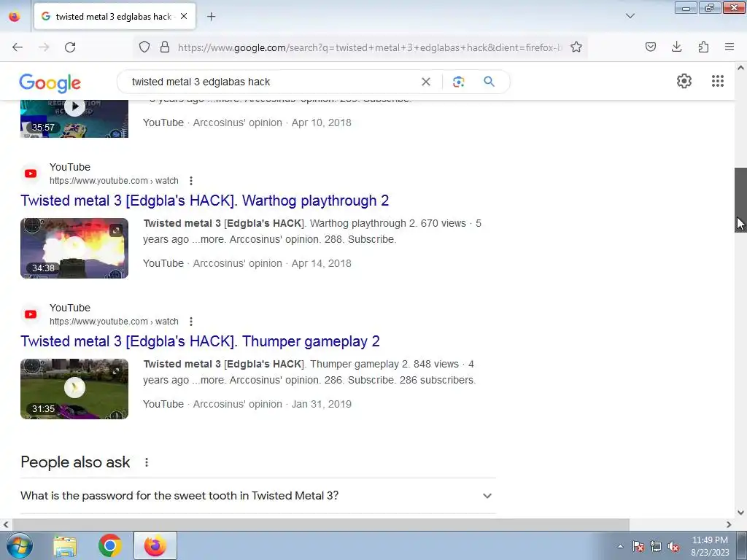List all tabs dropdown arrow
This screenshot has width=747, height=560.
coord(630,16)
